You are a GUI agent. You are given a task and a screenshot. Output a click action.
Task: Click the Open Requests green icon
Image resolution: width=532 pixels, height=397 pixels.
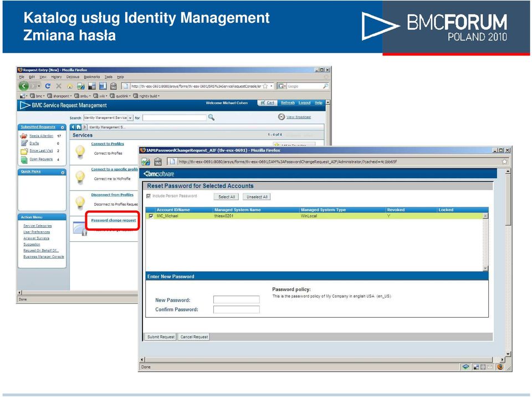(24, 160)
